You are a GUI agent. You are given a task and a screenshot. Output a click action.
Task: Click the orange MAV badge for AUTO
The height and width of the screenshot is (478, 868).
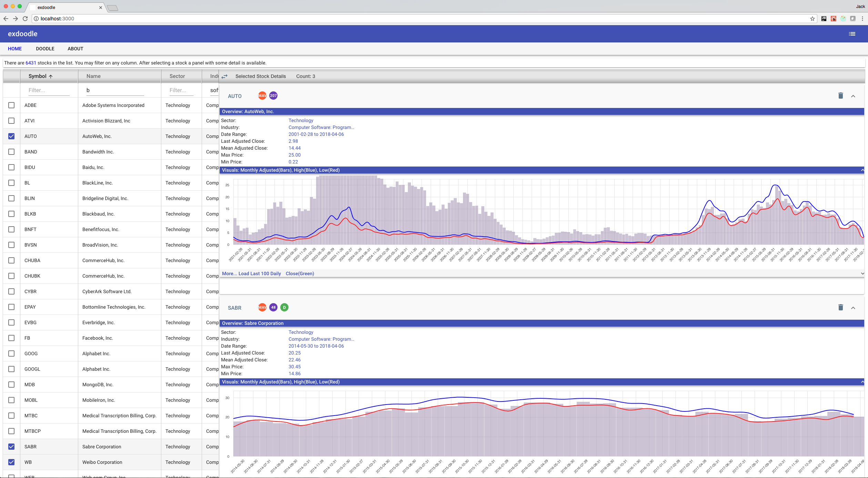tap(262, 96)
